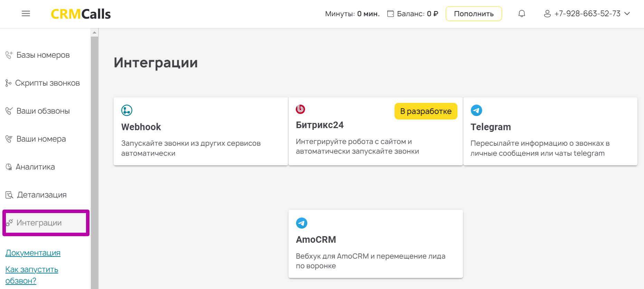Open Базы номеров in sidebar
Image resolution: width=644 pixels, height=289 pixels.
tap(43, 55)
